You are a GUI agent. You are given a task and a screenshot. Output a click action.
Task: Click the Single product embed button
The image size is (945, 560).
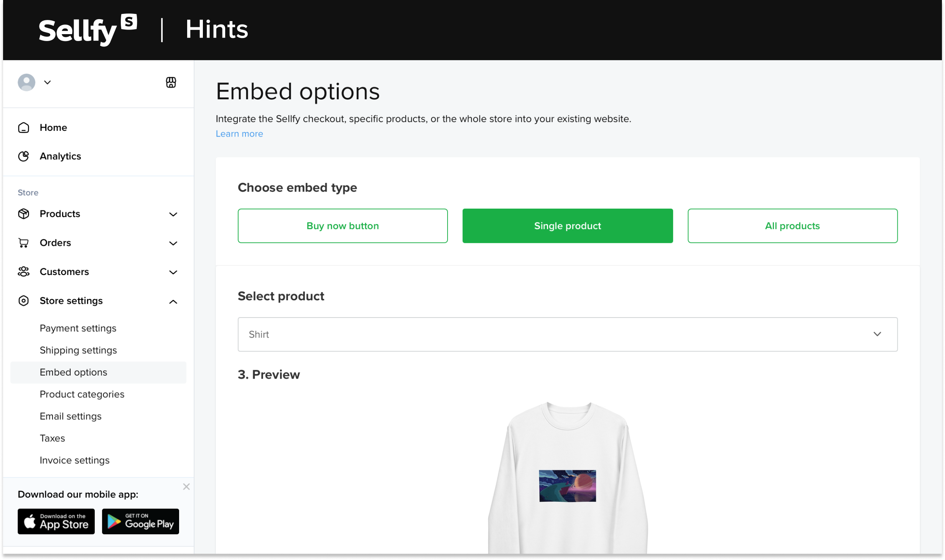pyautogui.click(x=567, y=225)
